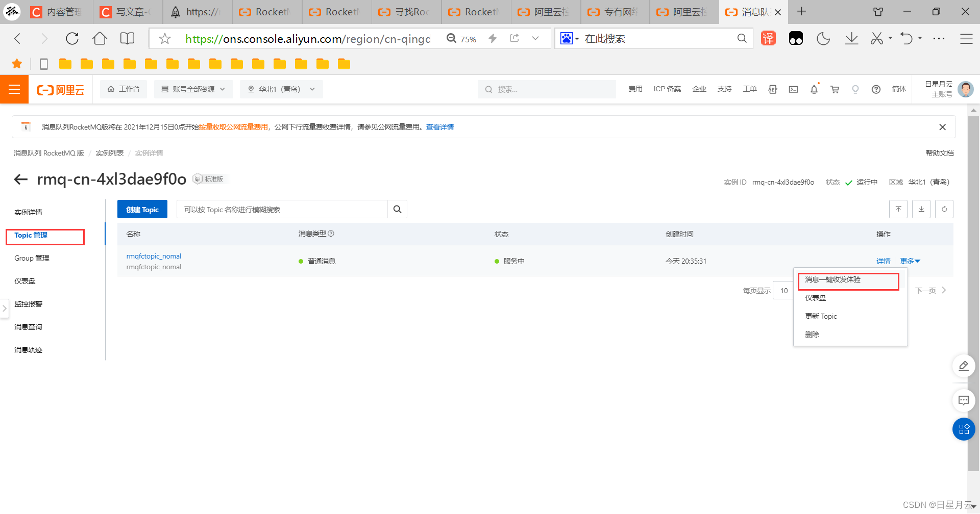Open Cloud Shell terminal icon
Viewport: 980px width, 514px height.
793,89
